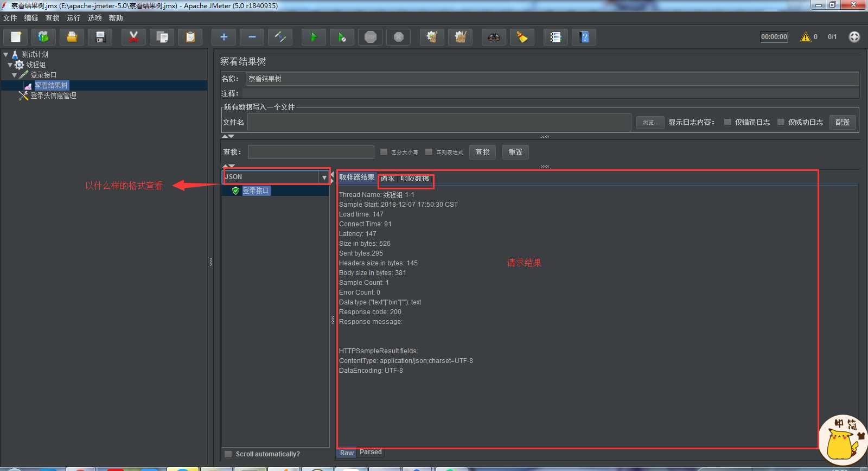The height and width of the screenshot is (471, 868).
Task: Click the remote engine status icon
Action: point(854,37)
